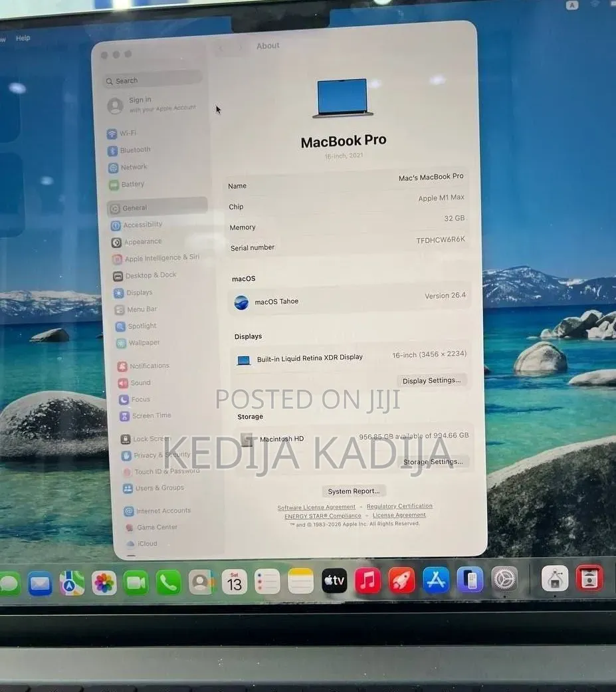This screenshot has width=616, height=692.
Task: Open Notifications settings
Action: click(144, 366)
